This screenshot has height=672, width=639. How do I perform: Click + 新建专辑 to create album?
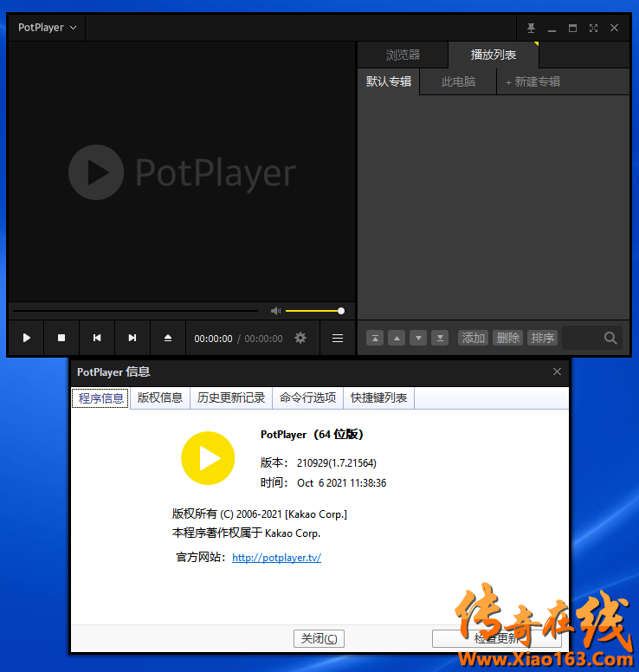532,81
